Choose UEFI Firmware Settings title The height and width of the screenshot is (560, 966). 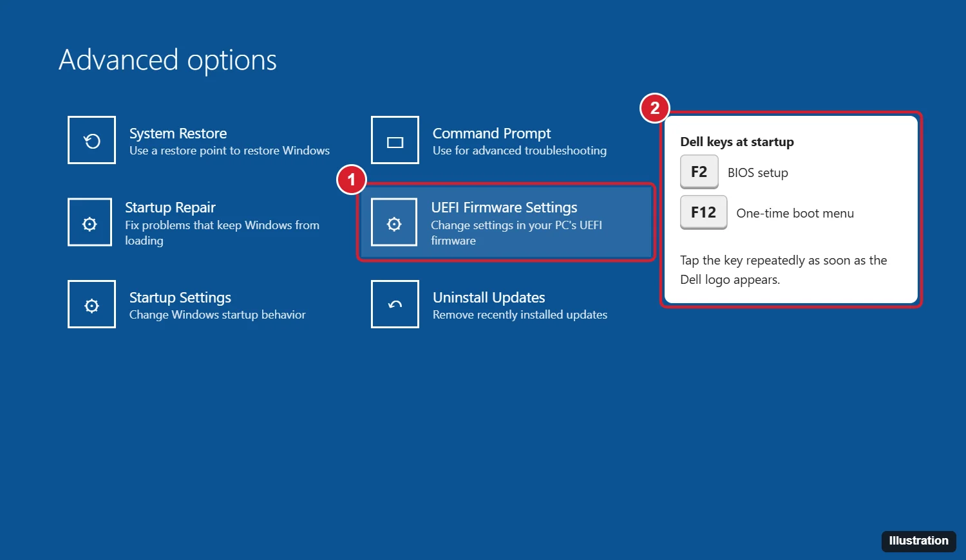(504, 207)
